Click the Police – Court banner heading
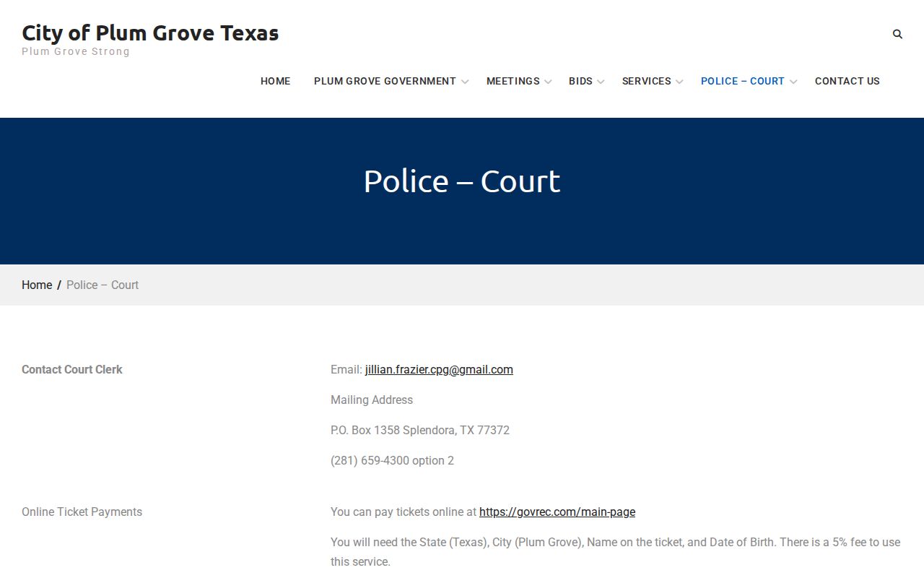Screen dimensions: 924x578 (x=462, y=181)
